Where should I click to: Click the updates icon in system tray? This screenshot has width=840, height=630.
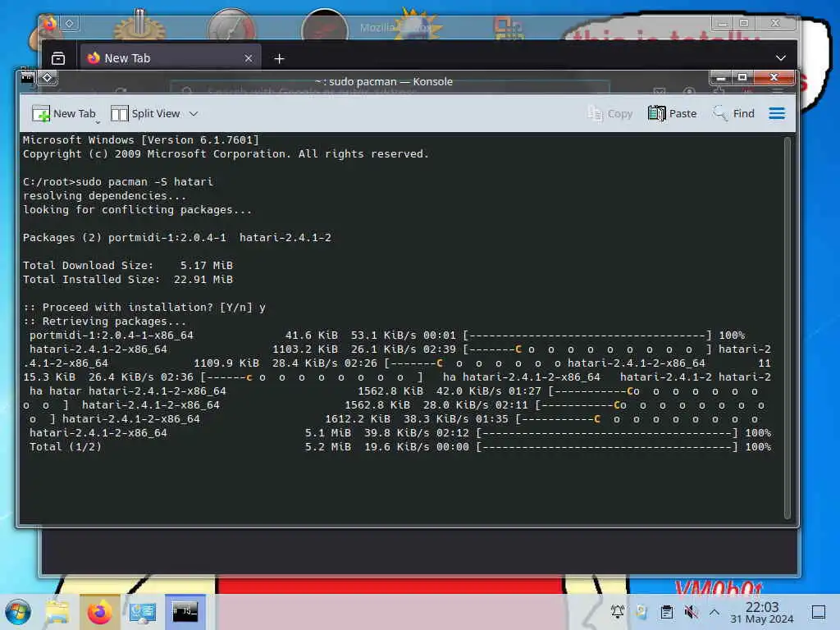641,612
